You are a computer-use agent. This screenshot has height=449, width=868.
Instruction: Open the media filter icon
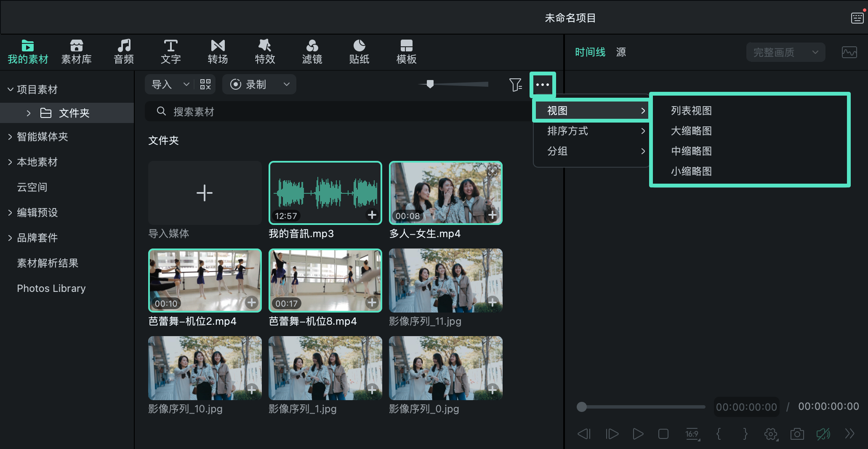515,85
